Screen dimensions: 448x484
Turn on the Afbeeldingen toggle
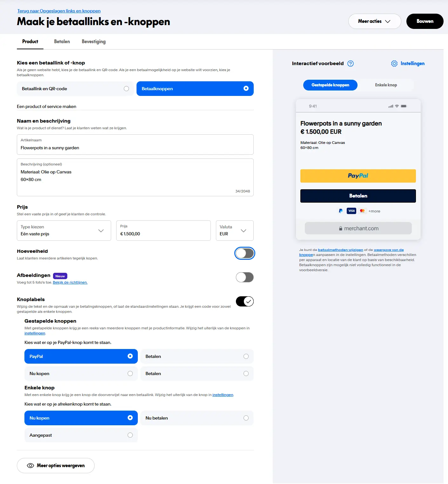point(244,277)
